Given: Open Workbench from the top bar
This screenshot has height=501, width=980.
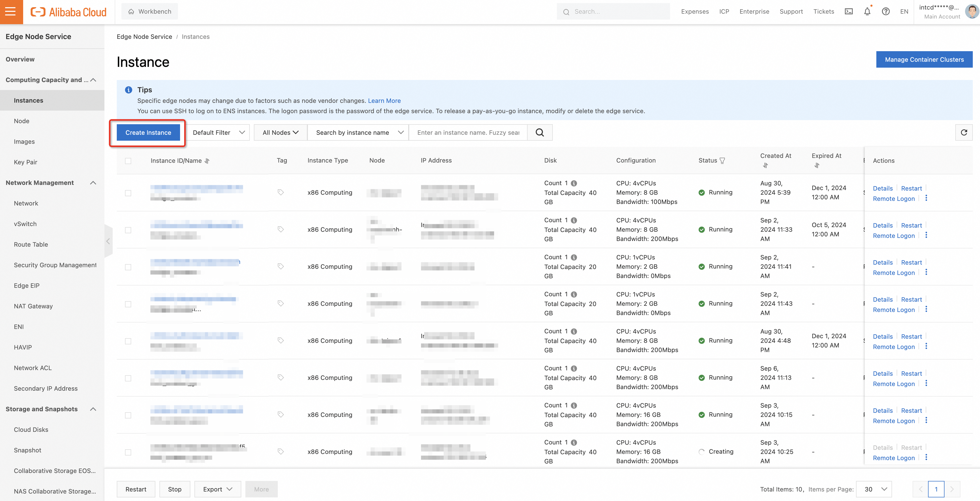Looking at the screenshot, I should point(149,11).
